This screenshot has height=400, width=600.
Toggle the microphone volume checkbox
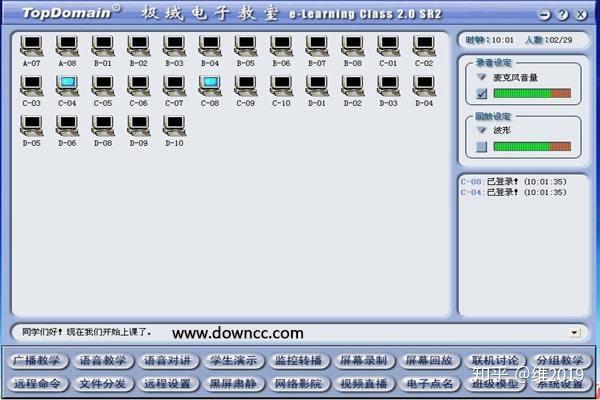coord(482,93)
